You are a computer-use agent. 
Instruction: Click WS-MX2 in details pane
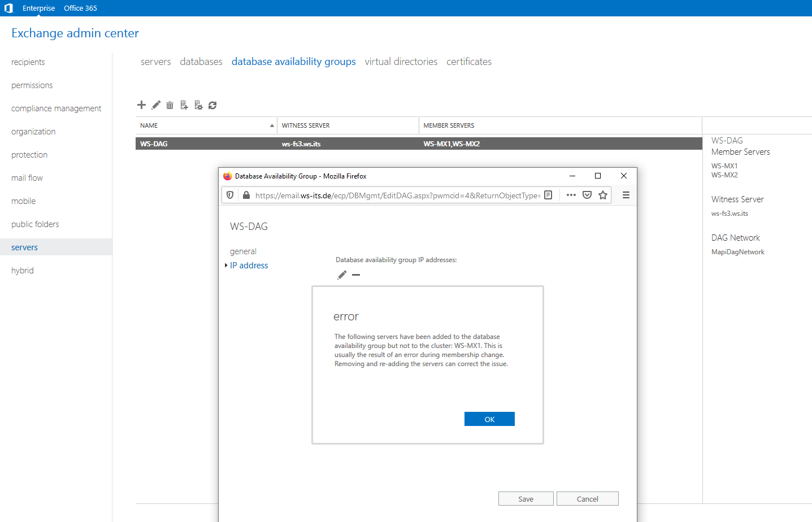pos(724,175)
